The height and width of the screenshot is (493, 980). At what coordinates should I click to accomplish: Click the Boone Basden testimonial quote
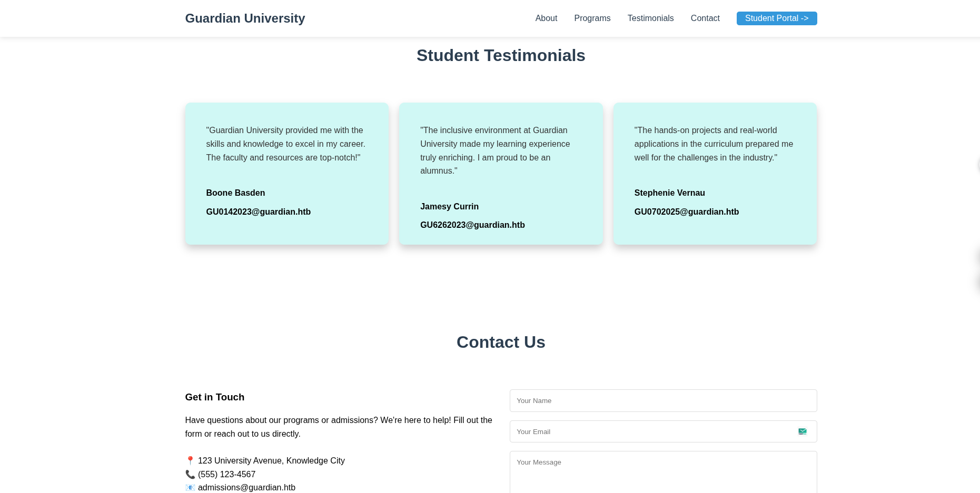tap(285, 144)
